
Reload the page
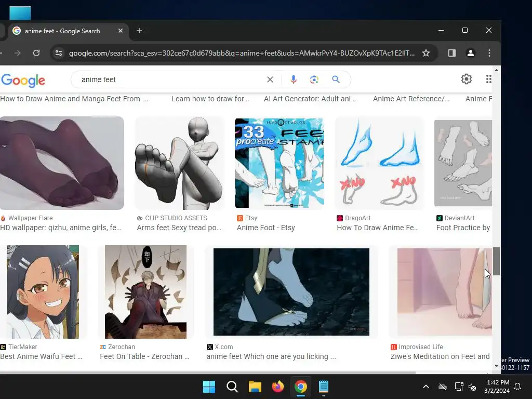click(x=36, y=53)
